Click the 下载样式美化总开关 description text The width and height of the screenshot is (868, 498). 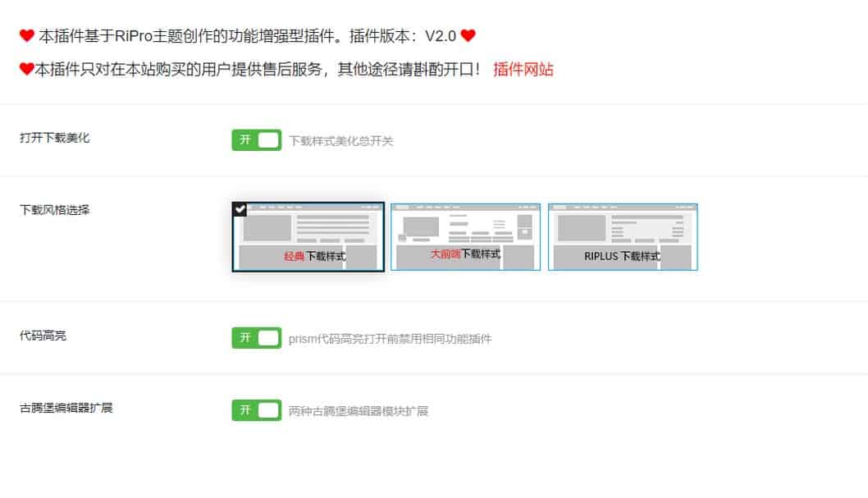click(341, 140)
